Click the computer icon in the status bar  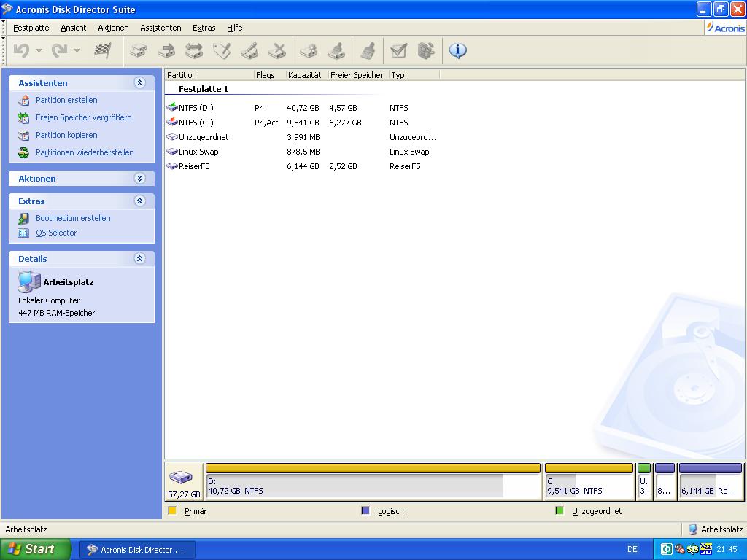[x=693, y=529]
